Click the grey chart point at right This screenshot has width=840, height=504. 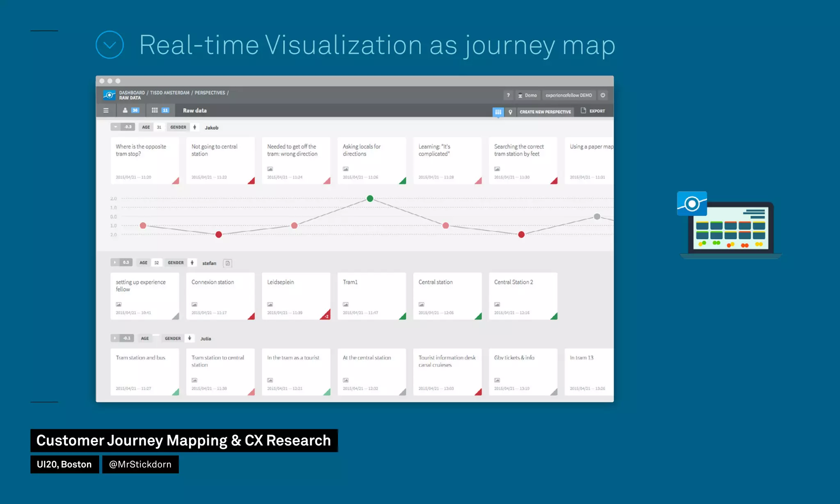point(597,217)
